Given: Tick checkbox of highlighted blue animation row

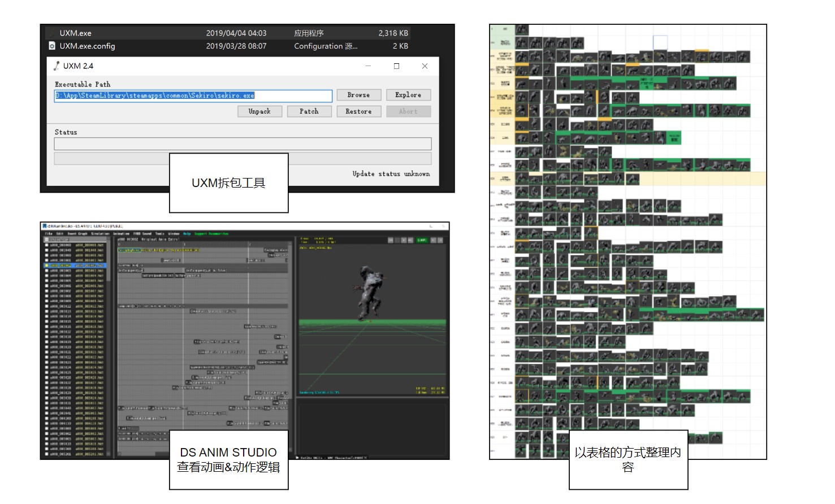Looking at the screenshot, I should click(46, 265).
